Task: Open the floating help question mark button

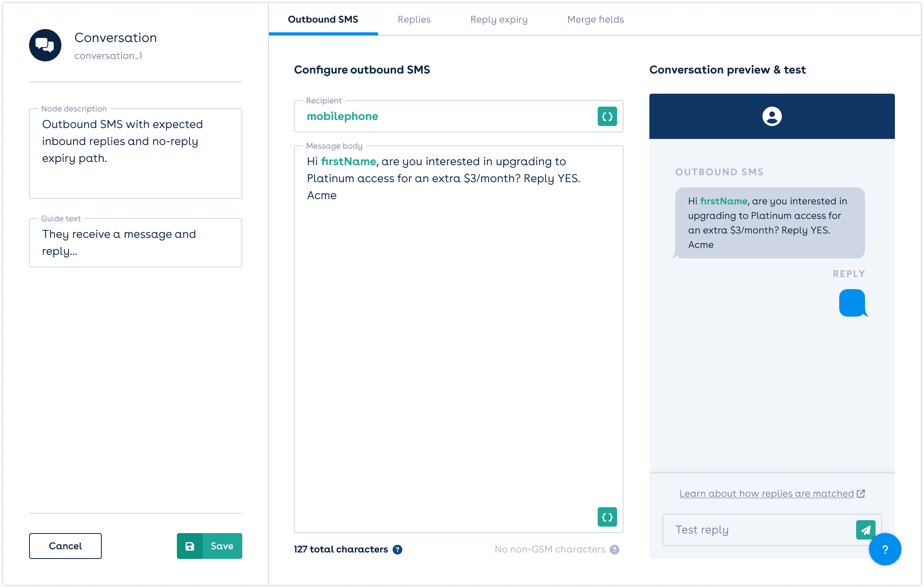Action: (x=885, y=549)
